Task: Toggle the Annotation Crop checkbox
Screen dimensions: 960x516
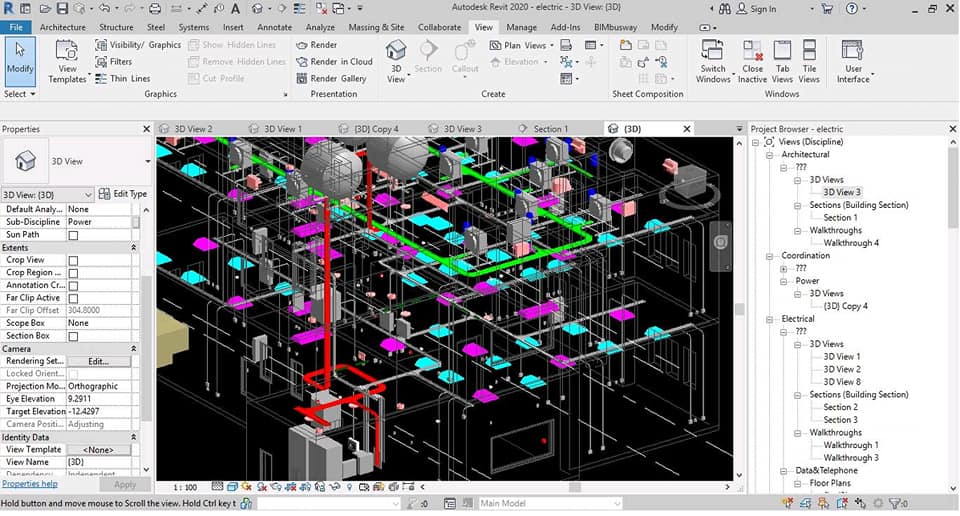Action: pos(73,286)
